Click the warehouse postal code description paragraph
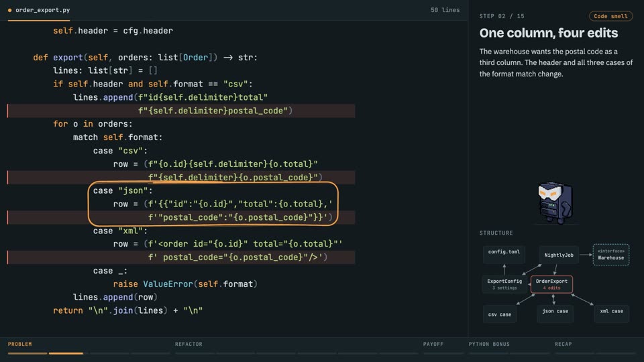Image resolution: width=644 pixels, height=362 pixels. [556, 63]
